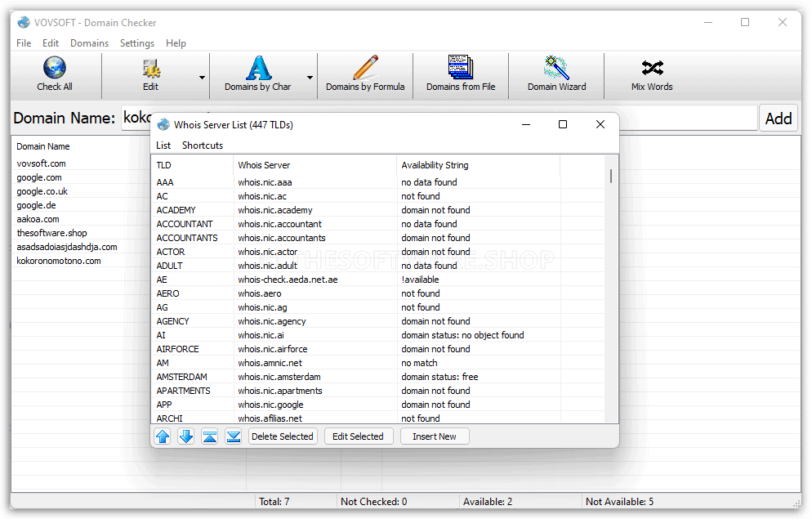The image size is (812, 519).
Task: Click whois.nic.google server cell
Action: tap(271, 405)
